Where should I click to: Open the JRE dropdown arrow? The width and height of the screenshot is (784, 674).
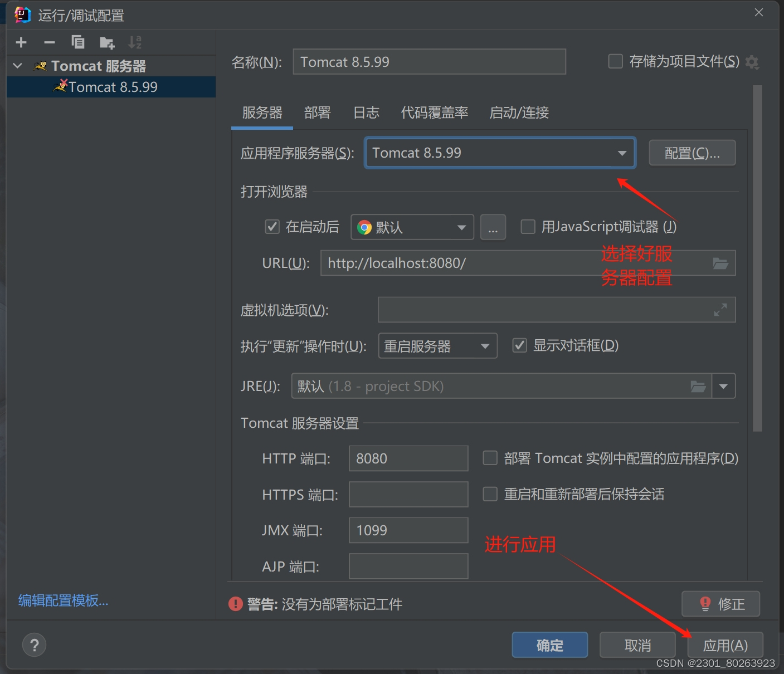pyautogui.click(x=723, y=386)
